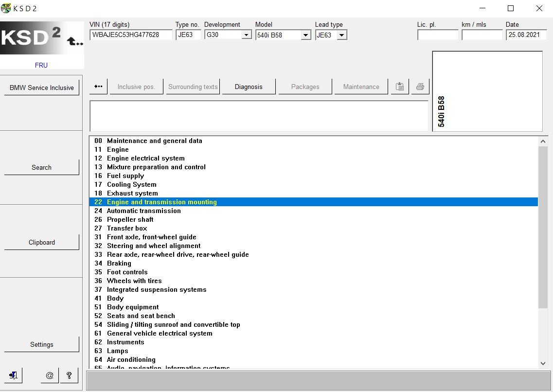The width and height of the screenshot is (553, 392).
Task: Select 37 Integrated suspension systems
Action: click(x=314, y=289)
